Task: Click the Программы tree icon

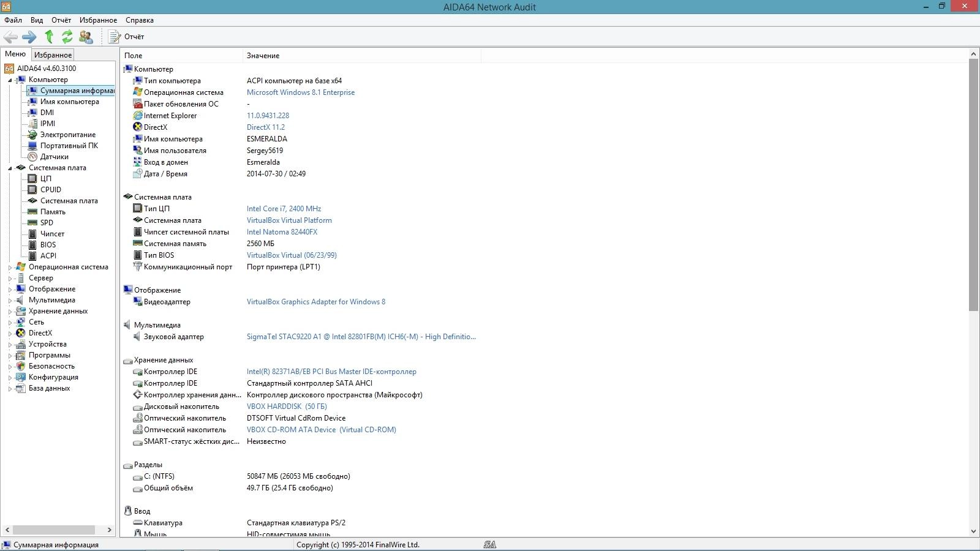Action: [x=21, y=355]
